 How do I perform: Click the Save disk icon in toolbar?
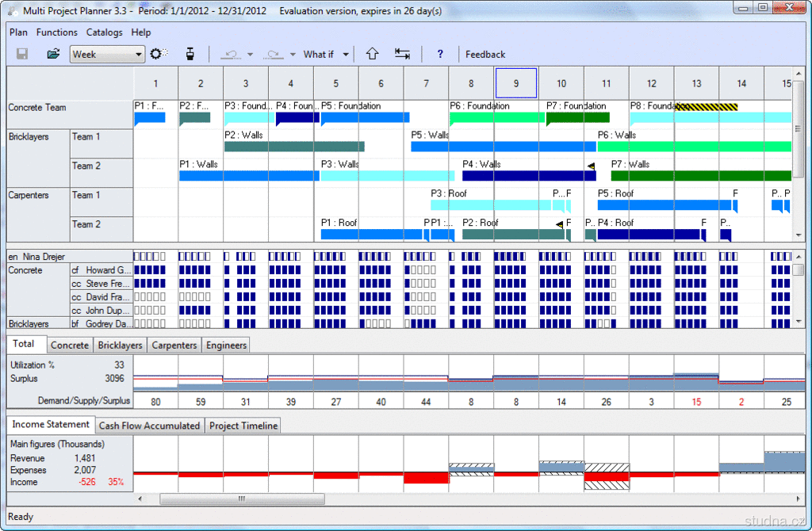pyautogui.click(x=22, y=54)
